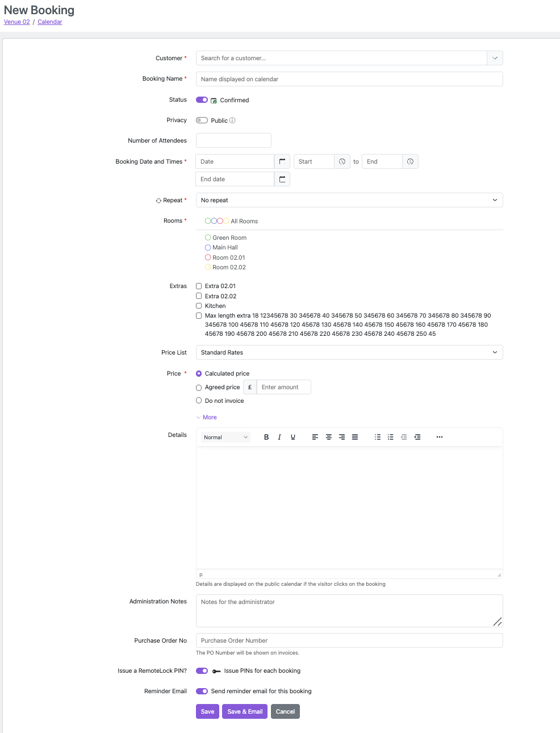Toggle the Public privacy switch
Image resolution: width=560 pixels, height=733 pixels.
coord(202,120)
